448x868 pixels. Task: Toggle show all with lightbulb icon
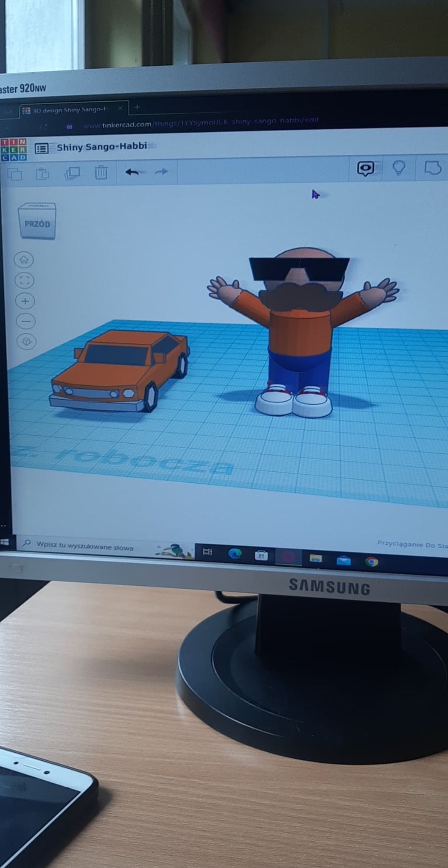pyautogui.click(x=398, y=168)
